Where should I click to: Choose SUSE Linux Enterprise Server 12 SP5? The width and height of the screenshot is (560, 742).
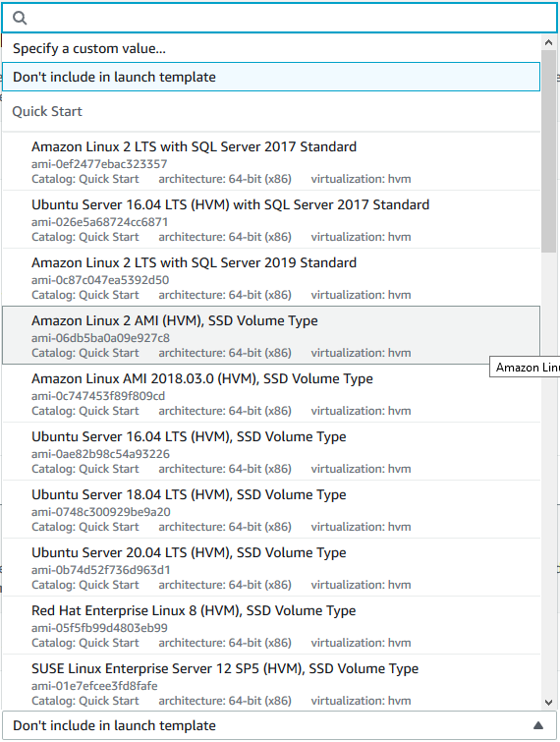pyautogui.click(x=271, y=683)
